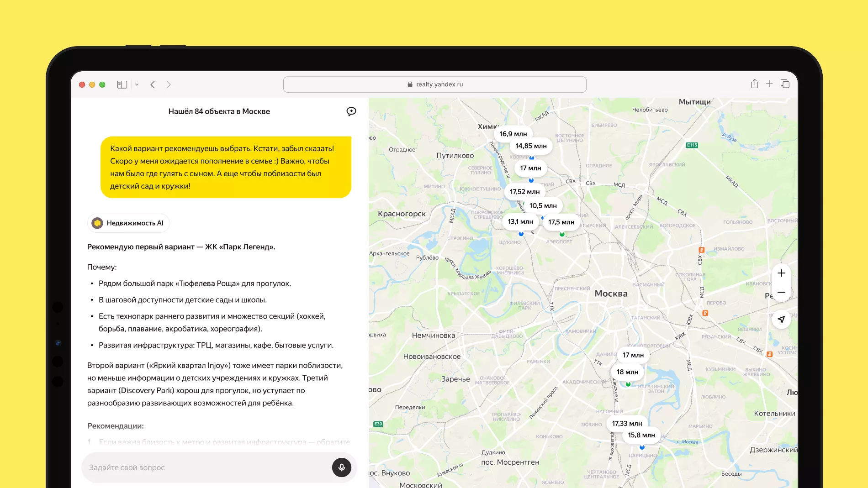Show tab overview in browser toolbar
The image size is (868, 488).
pos(785,84)
